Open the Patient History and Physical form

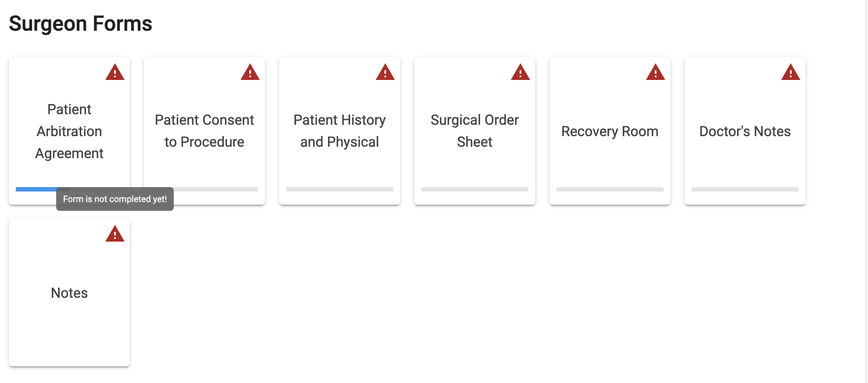click(339, 131)
